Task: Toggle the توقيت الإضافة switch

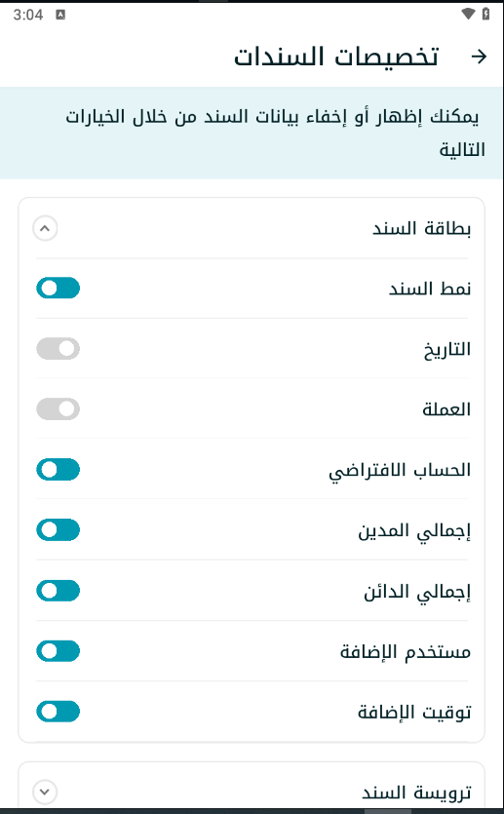Action: [x=58, y=712]
